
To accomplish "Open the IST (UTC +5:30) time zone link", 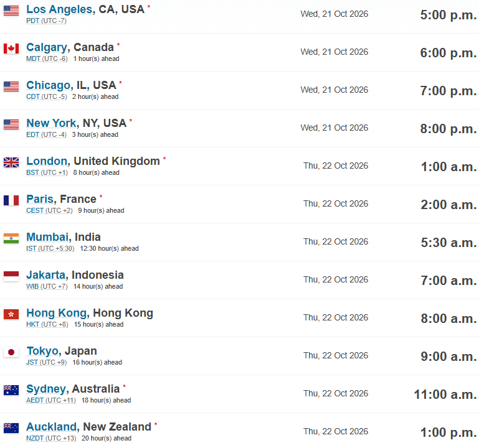I will click(50, 248).
